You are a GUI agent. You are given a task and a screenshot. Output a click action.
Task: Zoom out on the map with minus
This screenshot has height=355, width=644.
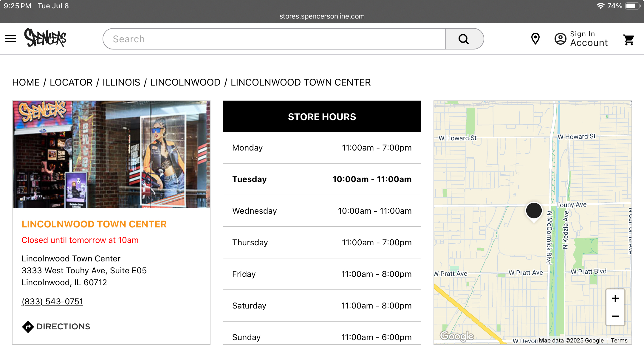(x=615, y=316)
